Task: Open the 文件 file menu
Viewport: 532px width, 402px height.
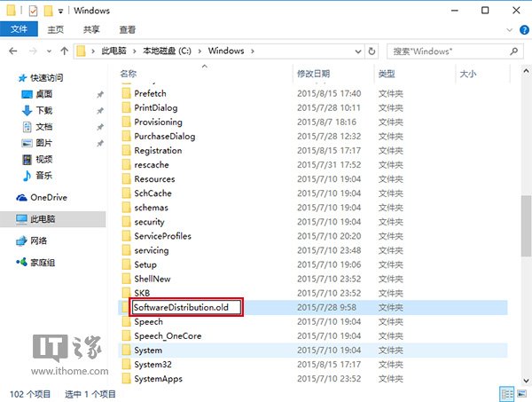Action: pyautogui.click(x=18, y=29)
